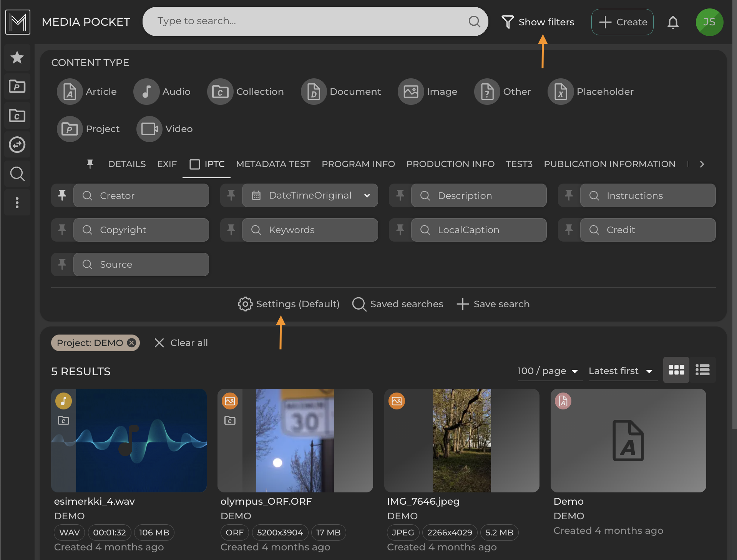Open the sidebar more options menu
This screenshot has height=560, width=737.
coord(17,203)
